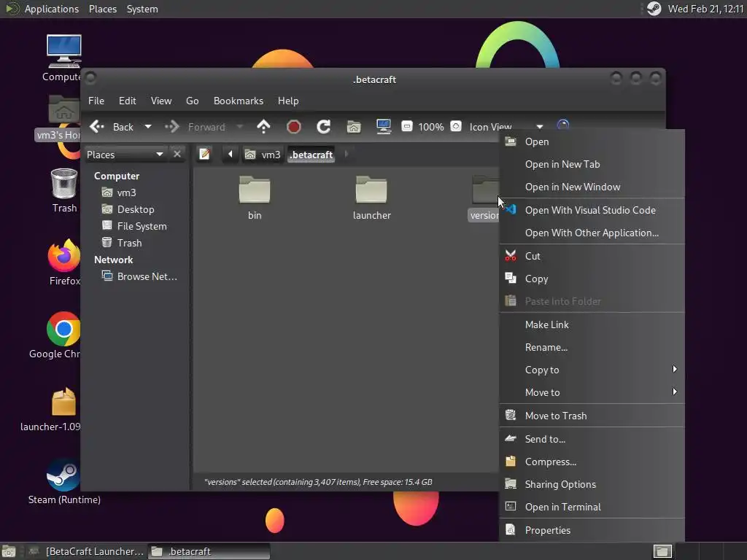Expand the Copy to submenu
Image resolution: width=747 pixels, height=560 pixels.
592,370
